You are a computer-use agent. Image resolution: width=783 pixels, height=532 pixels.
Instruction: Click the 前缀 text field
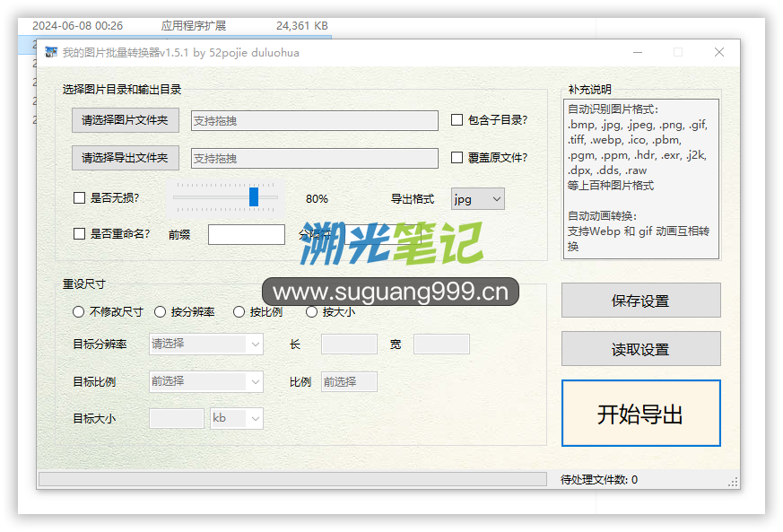[247, 235]
